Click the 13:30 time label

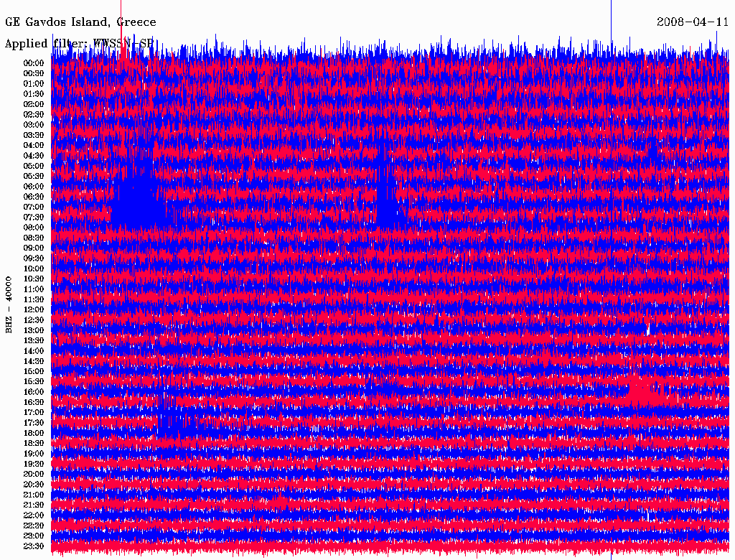[34, 341]
